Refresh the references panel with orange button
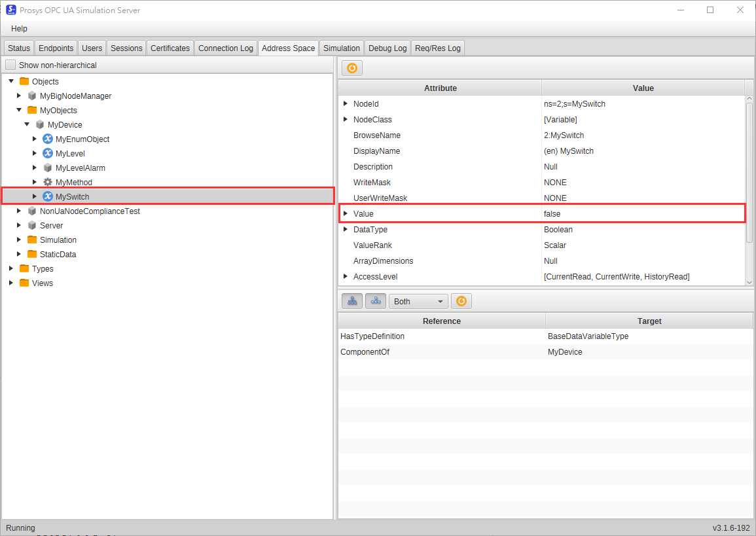This screenshot has width=756, height=536. tap(461, 301)
